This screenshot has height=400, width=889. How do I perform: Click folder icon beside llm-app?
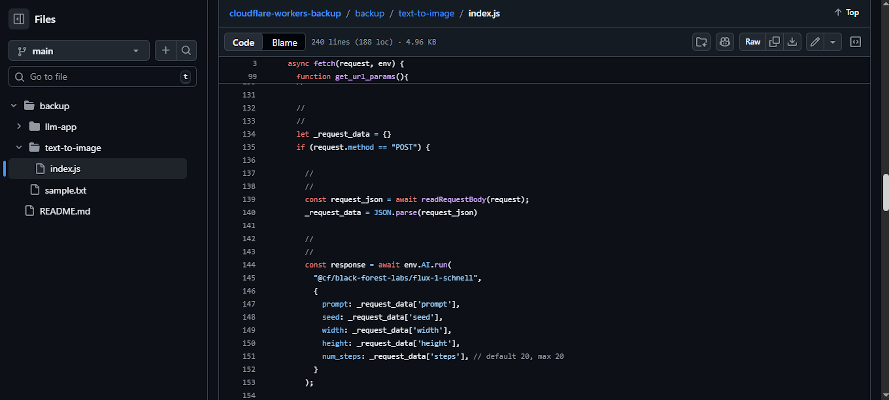34,127
